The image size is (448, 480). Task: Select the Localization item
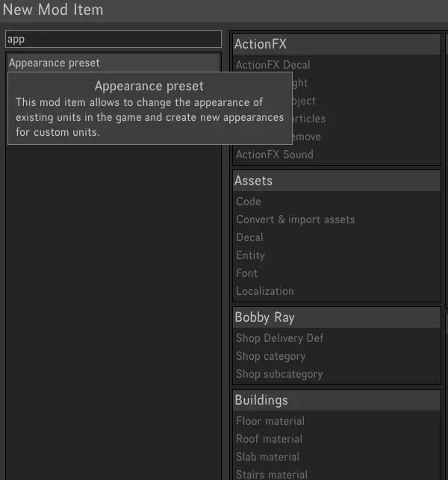[265, 291]
